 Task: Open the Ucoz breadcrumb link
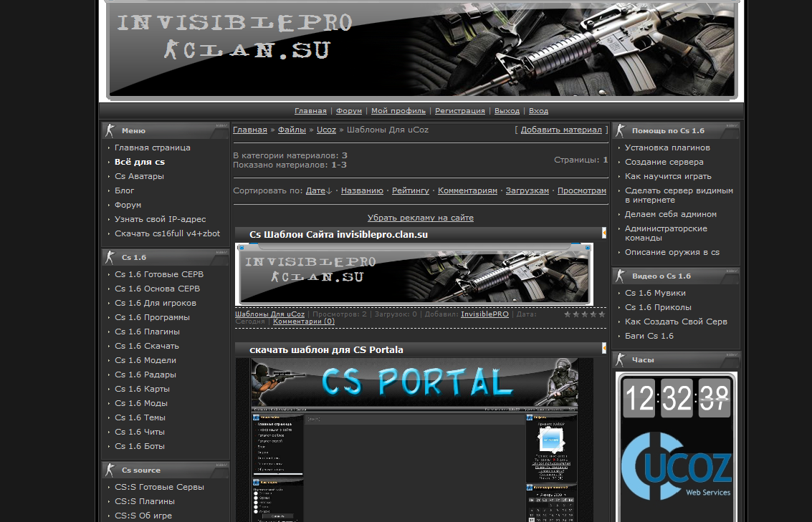326,130
